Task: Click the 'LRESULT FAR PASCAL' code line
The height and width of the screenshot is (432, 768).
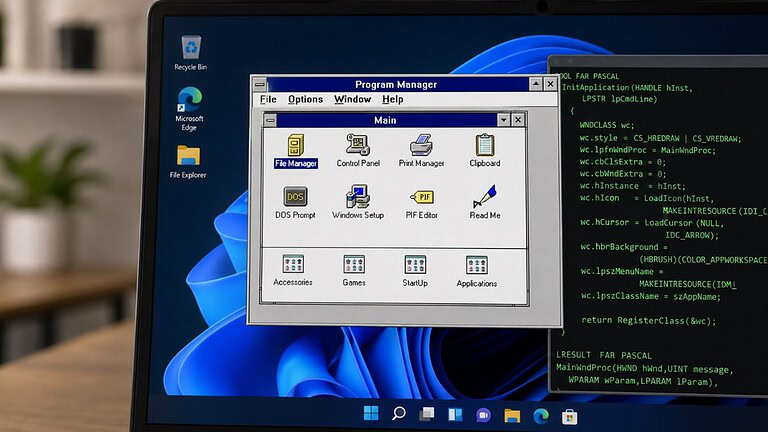Action: click(x=603, y=355)
